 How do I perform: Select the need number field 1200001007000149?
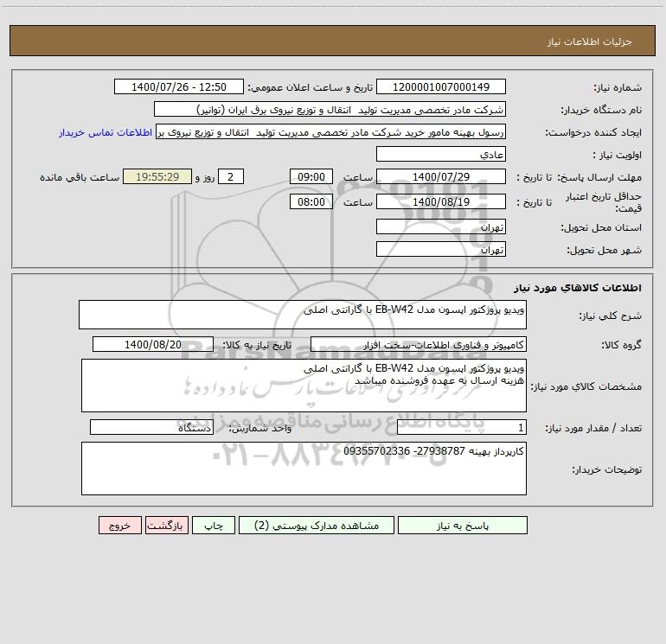tap(441, 86)
